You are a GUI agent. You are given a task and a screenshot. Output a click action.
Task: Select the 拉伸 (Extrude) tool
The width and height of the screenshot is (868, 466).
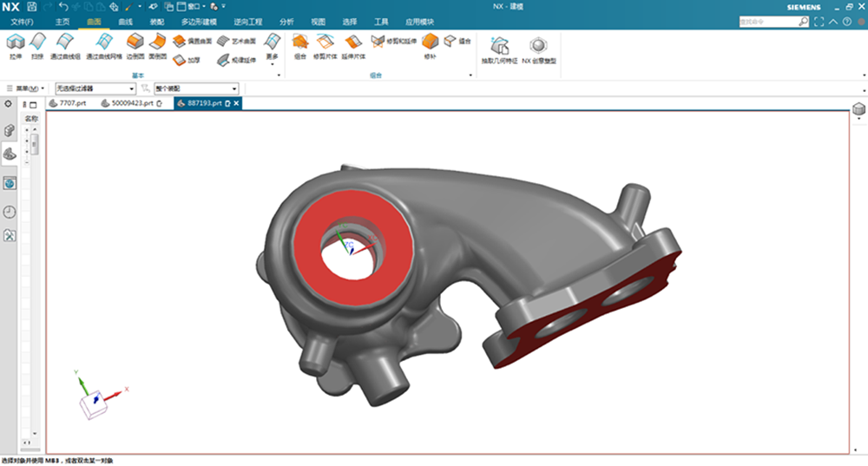coord(15,44)
